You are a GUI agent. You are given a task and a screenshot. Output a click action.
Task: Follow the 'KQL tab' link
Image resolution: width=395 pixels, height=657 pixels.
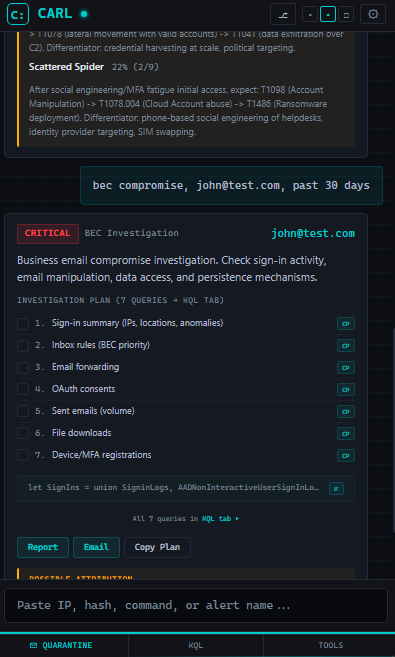[220, 519]
